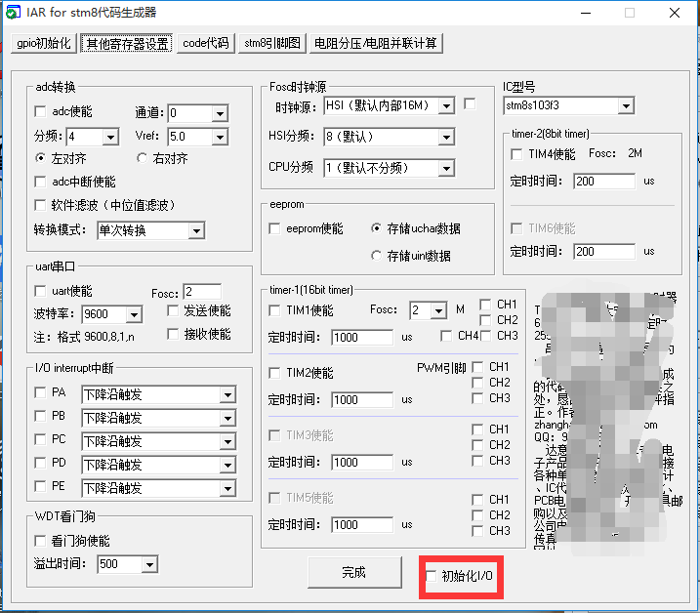Screen dimensions: 700x613
Task: Select 存储uchar数据 radio button
Action: (376, 228)
